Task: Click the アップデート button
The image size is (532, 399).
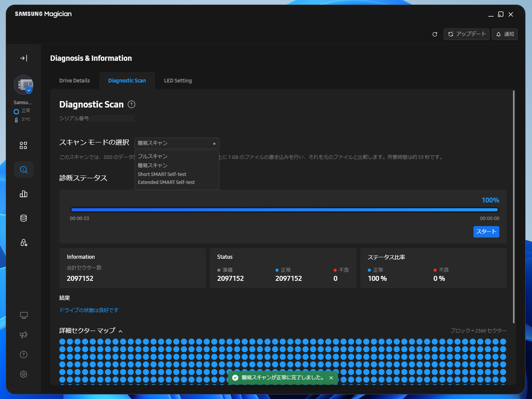Action: click(467, 34)
